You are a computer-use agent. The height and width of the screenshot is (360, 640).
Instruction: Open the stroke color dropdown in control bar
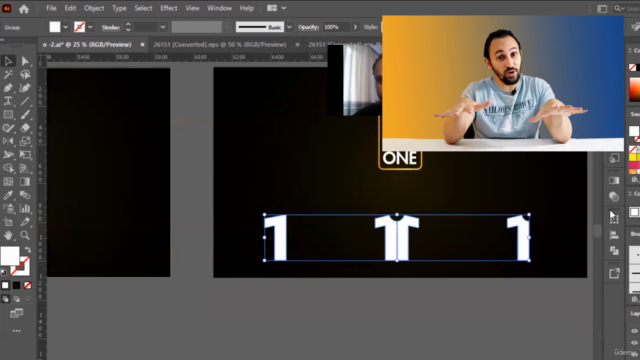[x=90, y=27]
